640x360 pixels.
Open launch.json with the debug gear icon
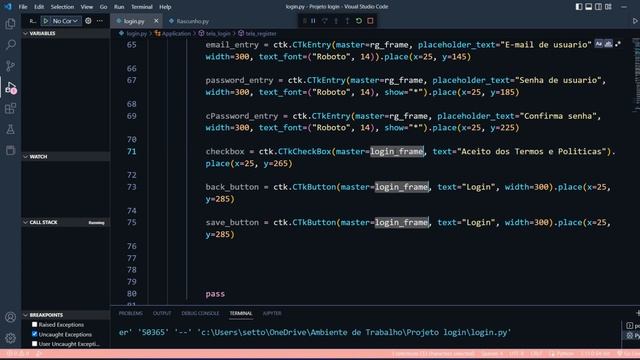click(x=88, y=21)
